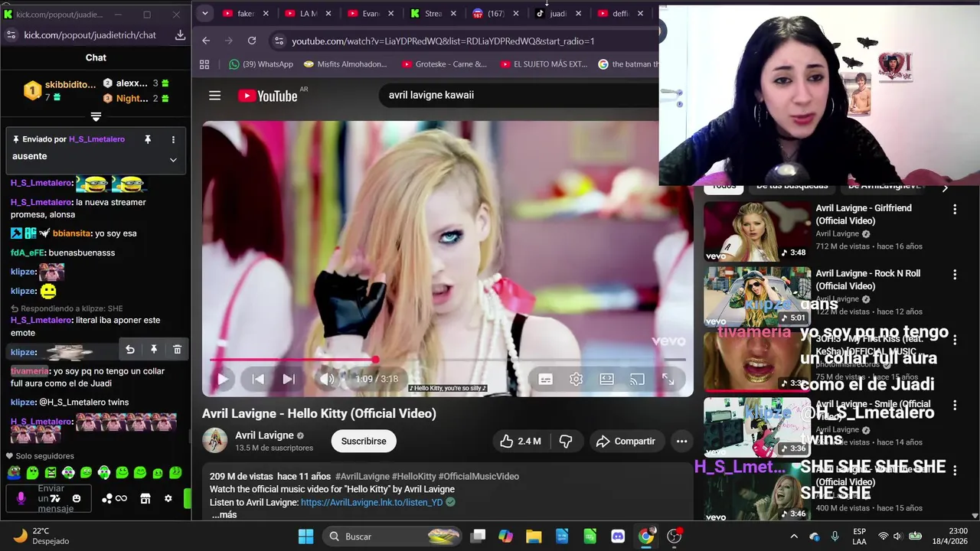Toggle the purple microphone in chat input
The height and width of the screenshot is (551, 980).
(x=21, y=498)
